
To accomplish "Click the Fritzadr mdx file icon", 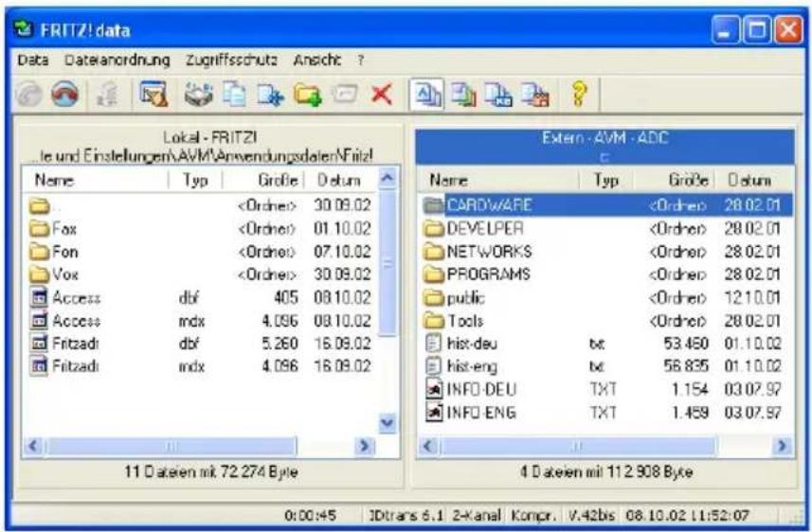I will pyautogui.click(x=40, y=366).
